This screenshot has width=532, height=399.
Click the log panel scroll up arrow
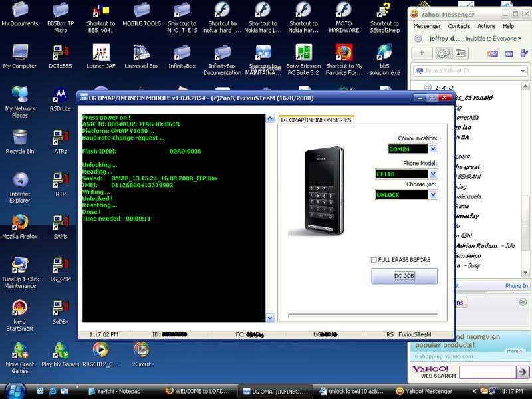[270, 118]
